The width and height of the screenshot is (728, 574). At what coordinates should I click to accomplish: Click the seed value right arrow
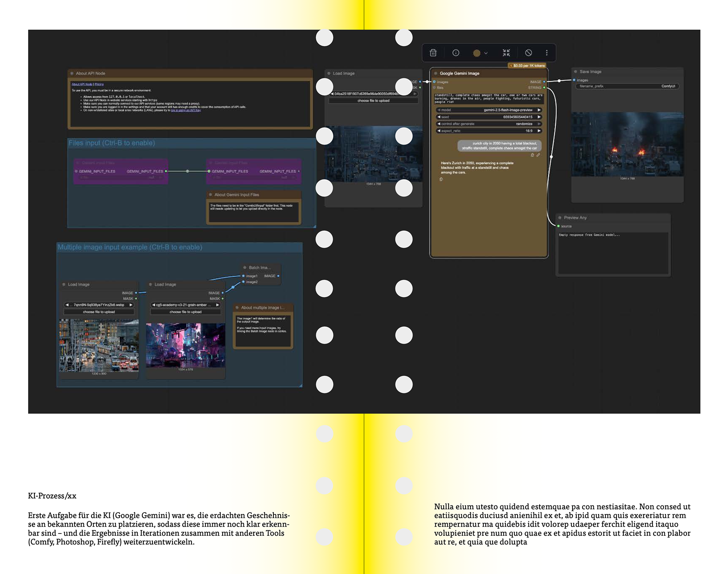(x=539, y=117)
